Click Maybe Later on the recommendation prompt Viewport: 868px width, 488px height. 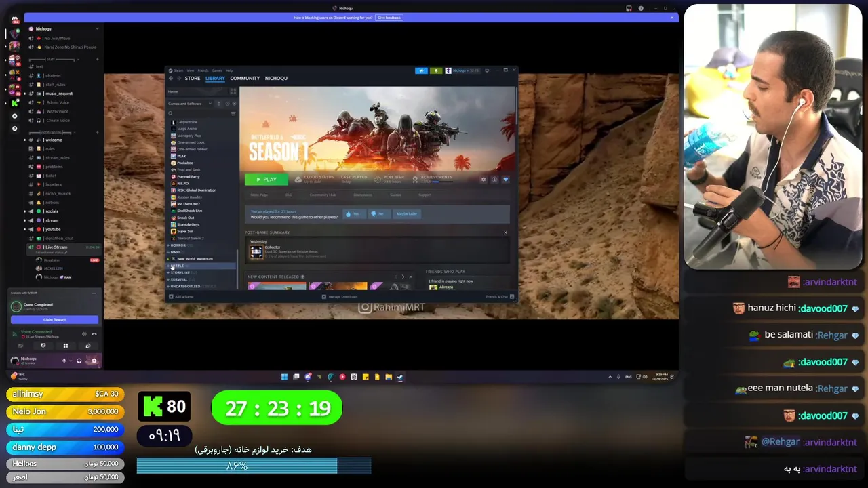pyautogui.click(x=407, y=213)
